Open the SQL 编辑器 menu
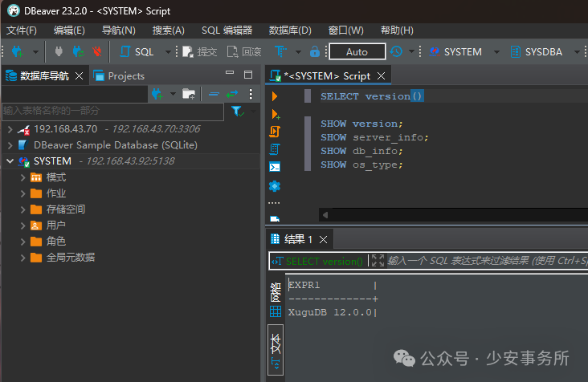Image resolution: width=588 pixels, height=382 pixels. pyautogui.click(x=227, y=30)
